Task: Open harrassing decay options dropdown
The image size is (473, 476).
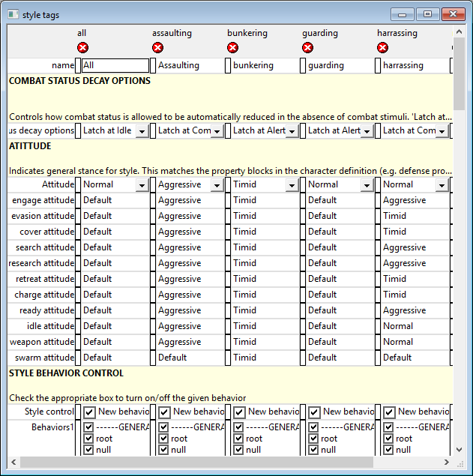Action: pos(442,131)
